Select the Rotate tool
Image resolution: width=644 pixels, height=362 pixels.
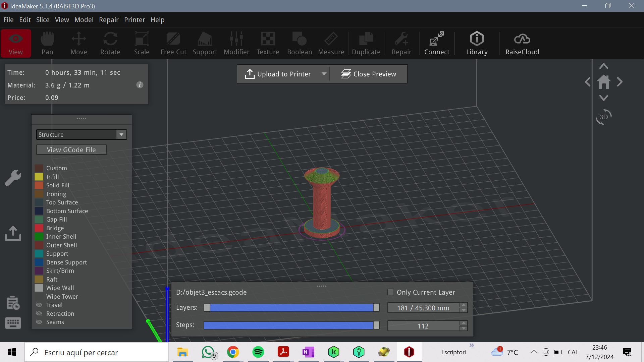tap(110, 44)
